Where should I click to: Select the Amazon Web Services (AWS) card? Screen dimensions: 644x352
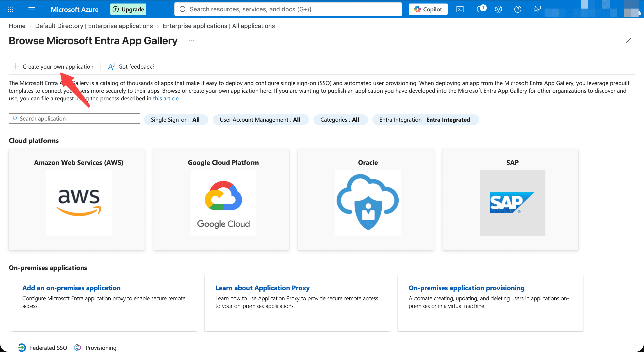click(77, 199)
